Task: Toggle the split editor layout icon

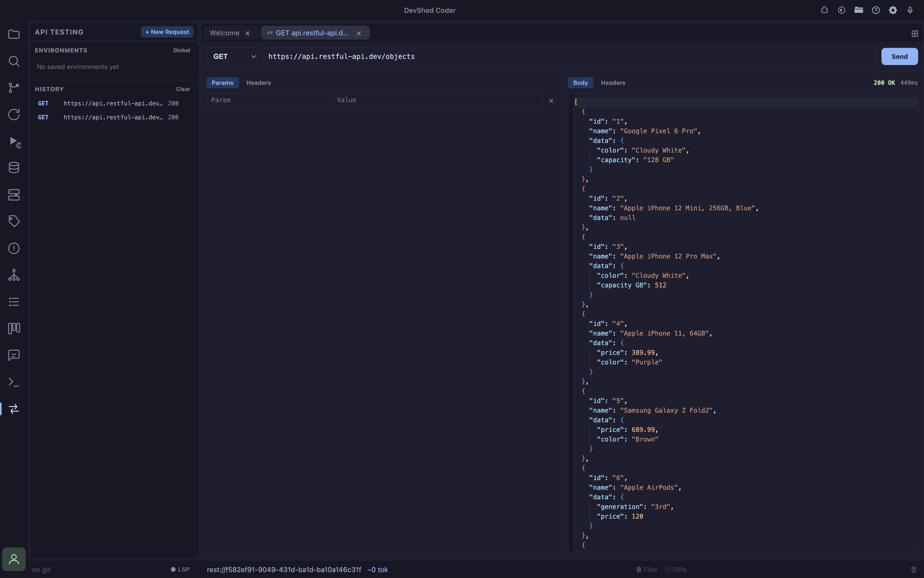Action: (x=914, y=34)
